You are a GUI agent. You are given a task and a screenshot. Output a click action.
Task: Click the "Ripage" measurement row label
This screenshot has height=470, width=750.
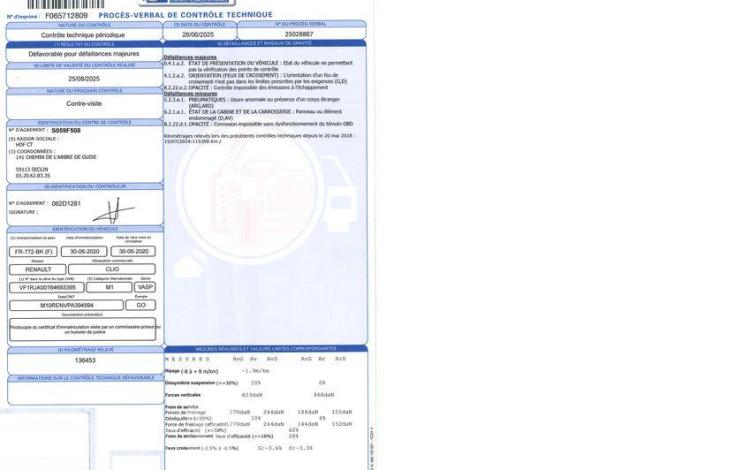pyautogui.click(x=191, y=371)
